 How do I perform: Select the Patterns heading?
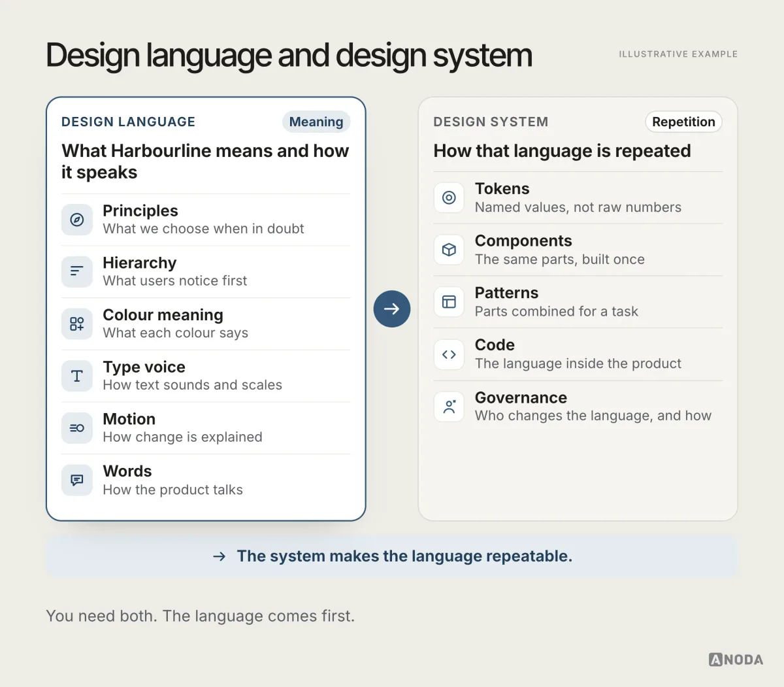pos(507,293)
